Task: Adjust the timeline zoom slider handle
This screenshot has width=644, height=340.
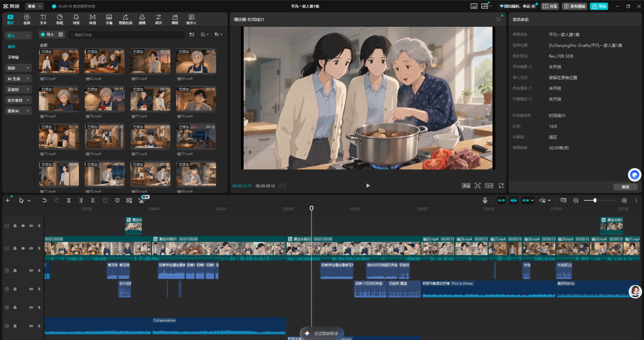Action: click(595, 200)
